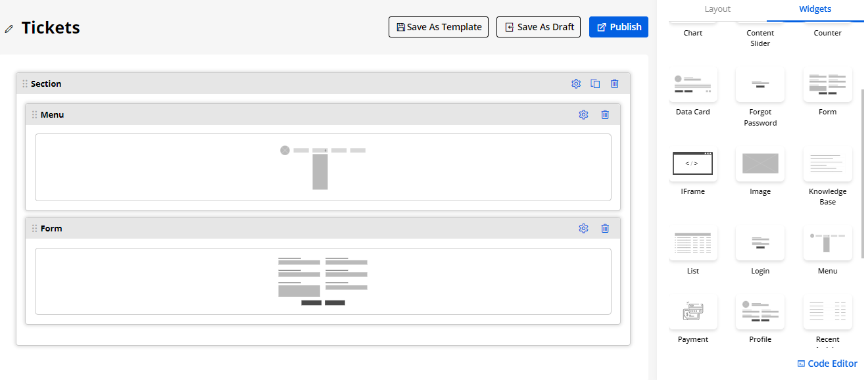Click Save As Template button

pos(439,27)
